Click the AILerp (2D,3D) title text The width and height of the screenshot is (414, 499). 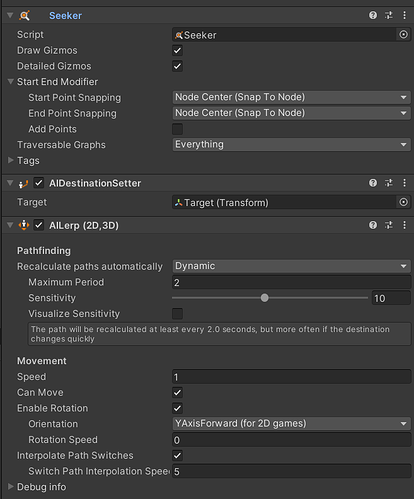tap(84, 226)
